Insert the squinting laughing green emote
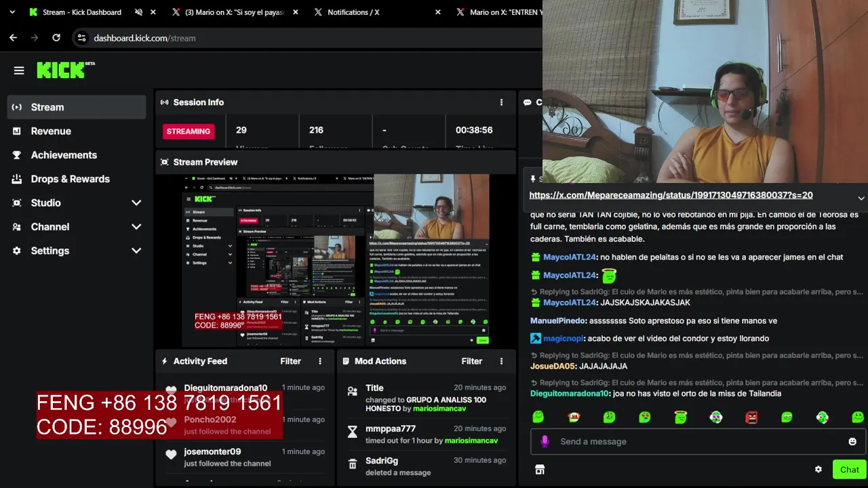 coord(787,417)
